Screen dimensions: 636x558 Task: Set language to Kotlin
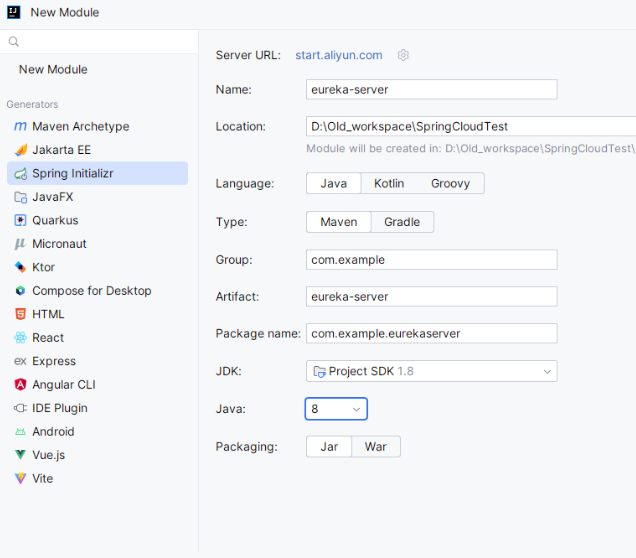[x=388, y=183]
